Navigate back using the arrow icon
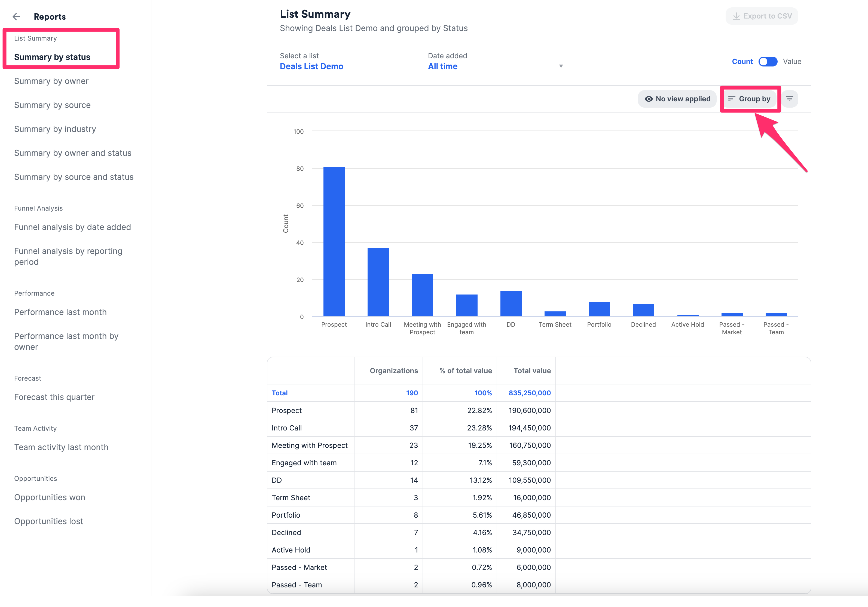The image size is (868, 607). coord(16,17)
